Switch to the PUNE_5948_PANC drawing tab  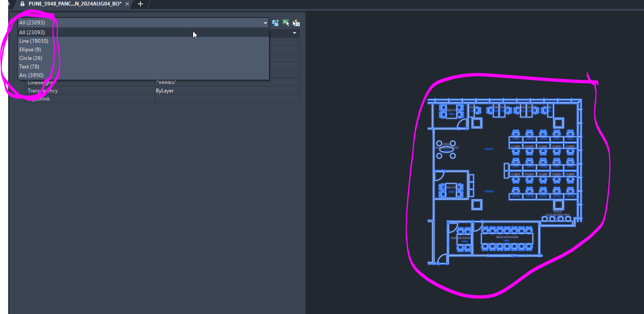click(75, 4)
